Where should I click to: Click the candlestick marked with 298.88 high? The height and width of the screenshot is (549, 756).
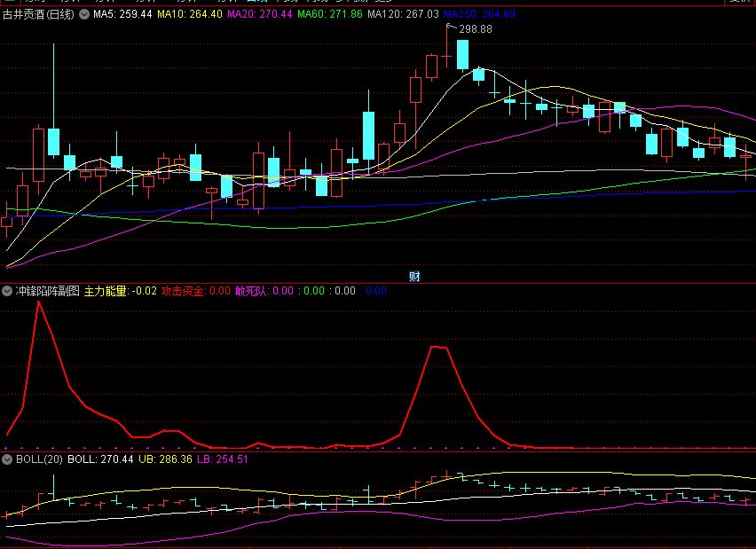pos(447,57)
